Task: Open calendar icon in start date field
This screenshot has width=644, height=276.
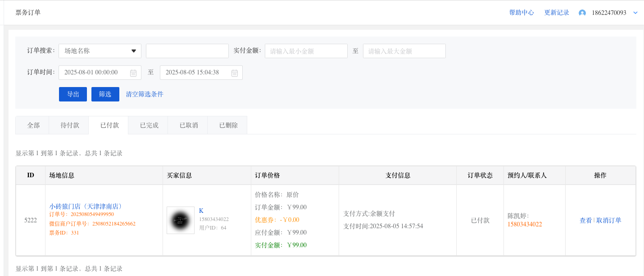Action: click(x=133, y=73)
